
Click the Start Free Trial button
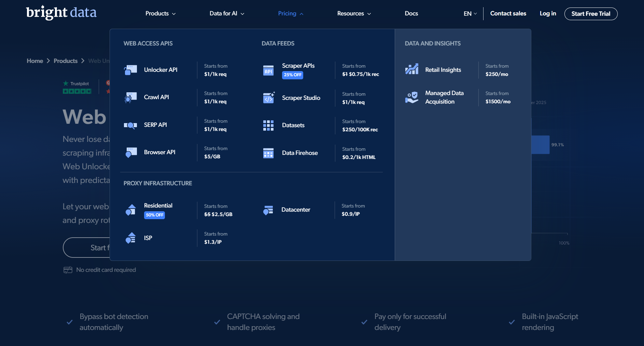pyautogui.click(x=591, y=14)
